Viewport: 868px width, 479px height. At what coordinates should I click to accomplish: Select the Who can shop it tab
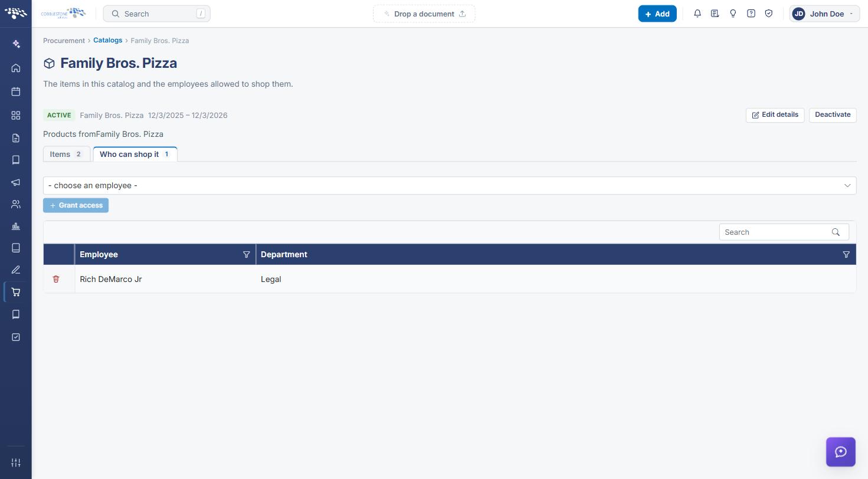[x=135, y=154]
